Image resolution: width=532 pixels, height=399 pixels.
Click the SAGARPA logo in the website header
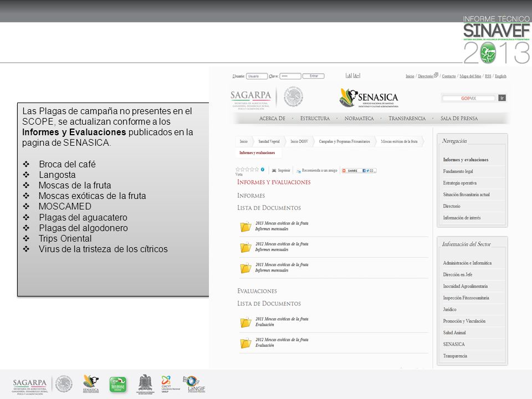pos(250,99)
